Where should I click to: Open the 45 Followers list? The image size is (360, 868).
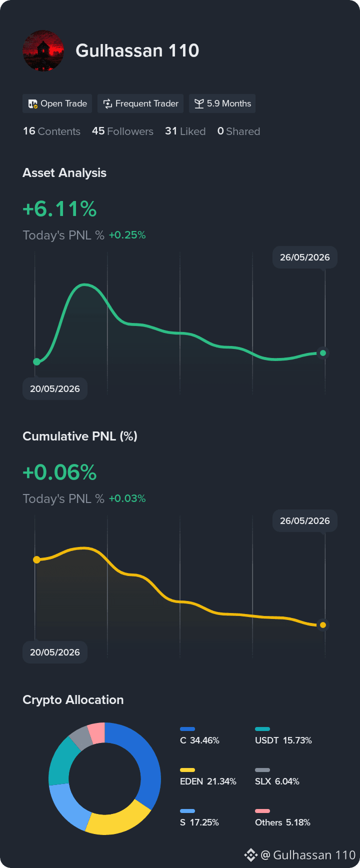[x=122, y=131]
